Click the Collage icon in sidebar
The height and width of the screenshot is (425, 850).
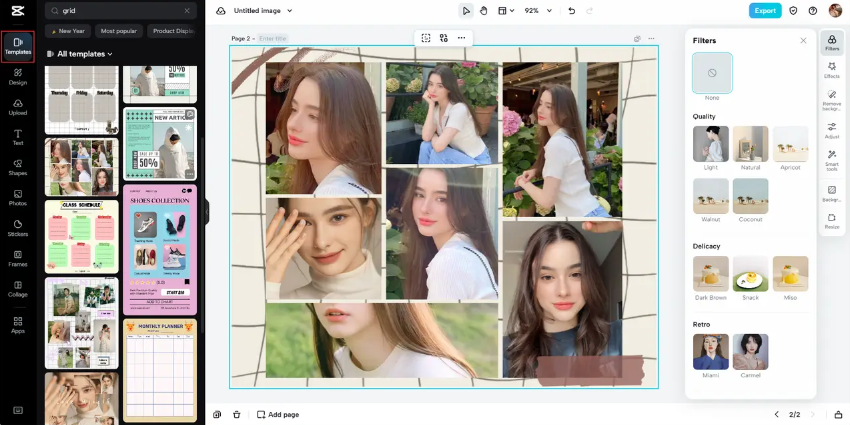point(18,286)
